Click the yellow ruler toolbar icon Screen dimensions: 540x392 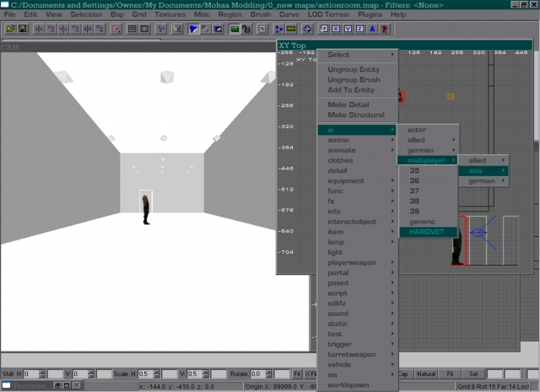tap(291, 29)
